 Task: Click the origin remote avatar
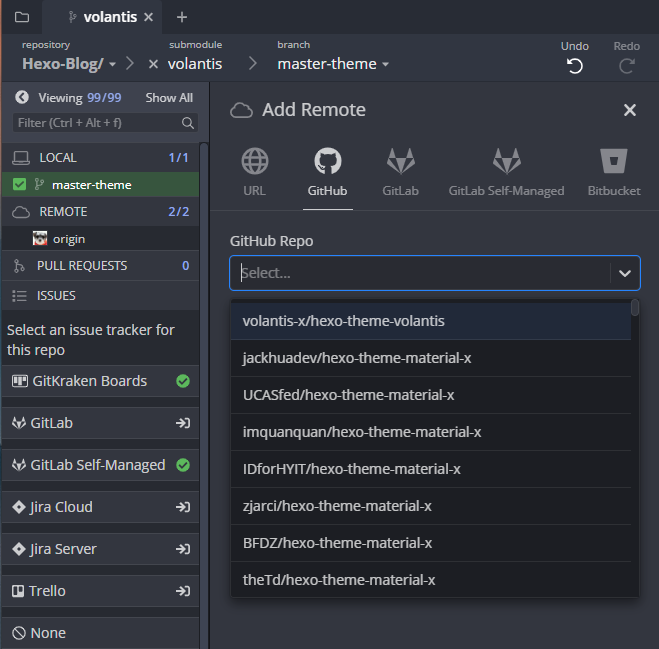coord(40,238)
